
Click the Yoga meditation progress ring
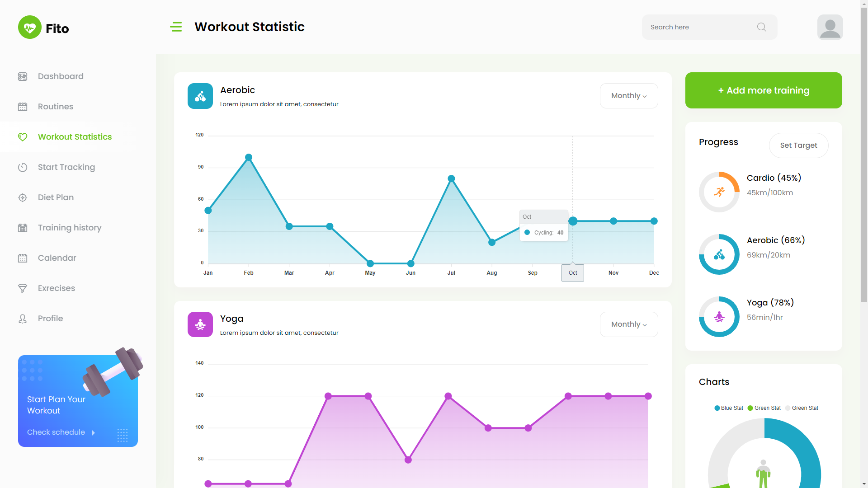[x=719, y=317]
